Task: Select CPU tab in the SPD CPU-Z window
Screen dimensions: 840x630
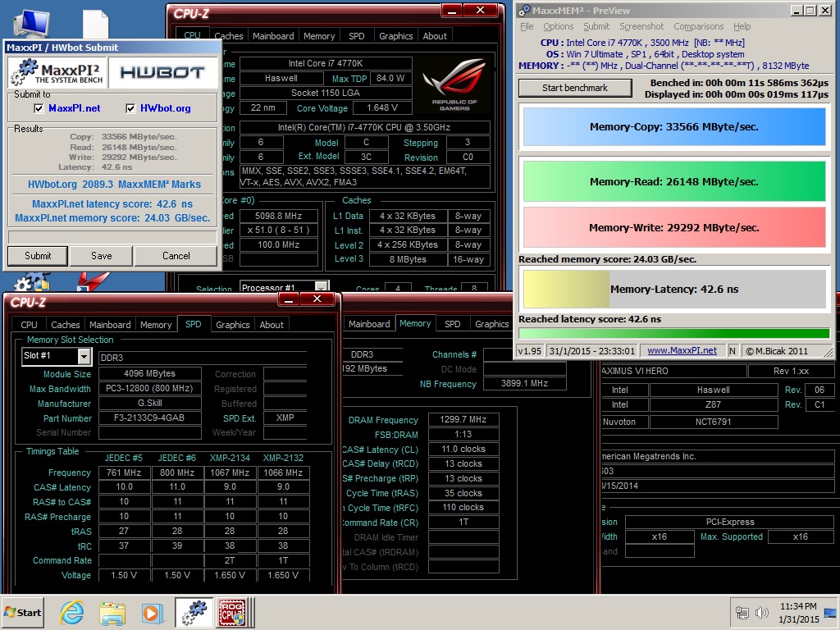Action: click(x=29, y=325)
